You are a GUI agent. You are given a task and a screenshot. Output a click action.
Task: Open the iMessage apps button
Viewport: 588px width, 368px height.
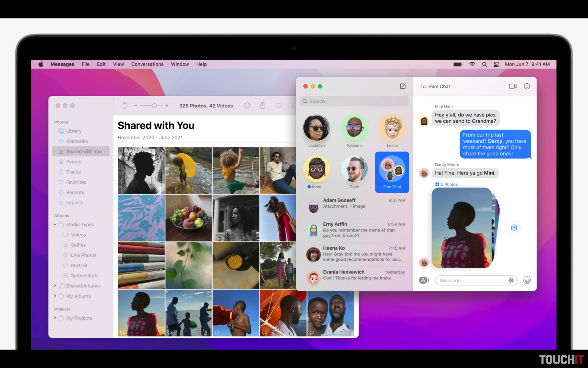(x=423, y=280)
